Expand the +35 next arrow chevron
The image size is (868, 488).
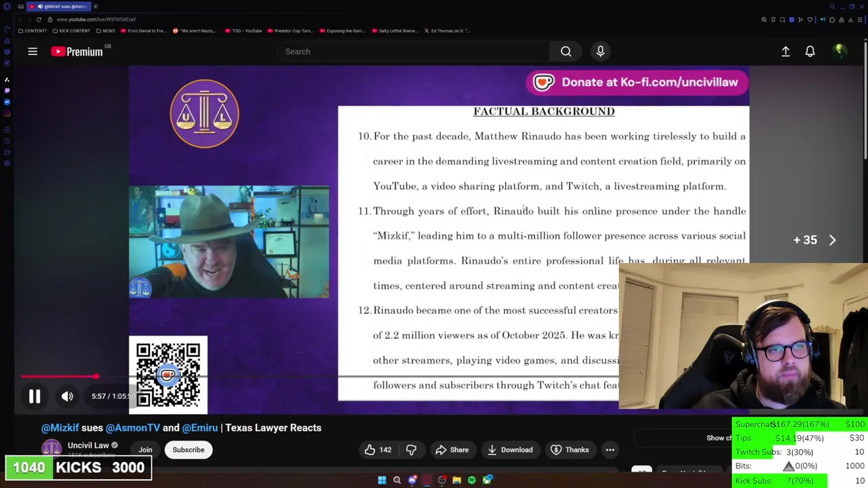click(833, 240)
